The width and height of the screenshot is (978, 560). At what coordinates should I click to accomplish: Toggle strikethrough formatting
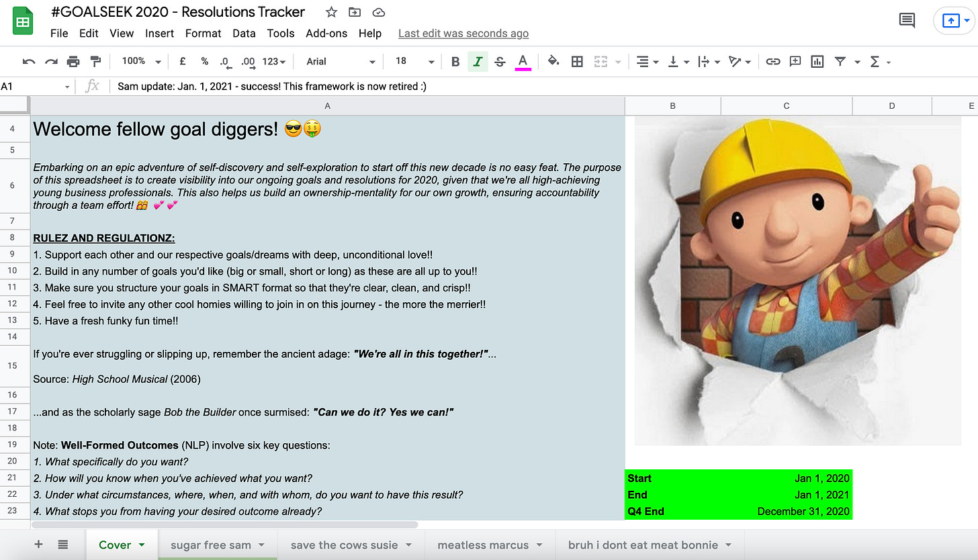coord(500,62)
